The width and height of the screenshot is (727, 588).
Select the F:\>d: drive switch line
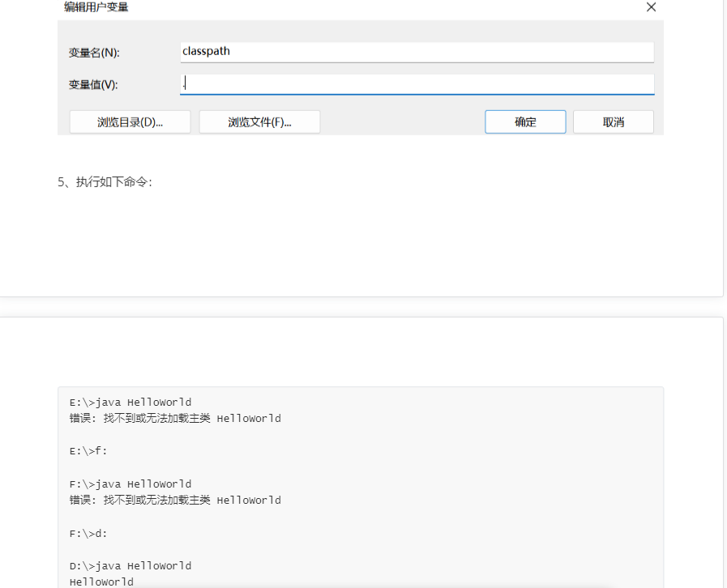coord(88,533)
